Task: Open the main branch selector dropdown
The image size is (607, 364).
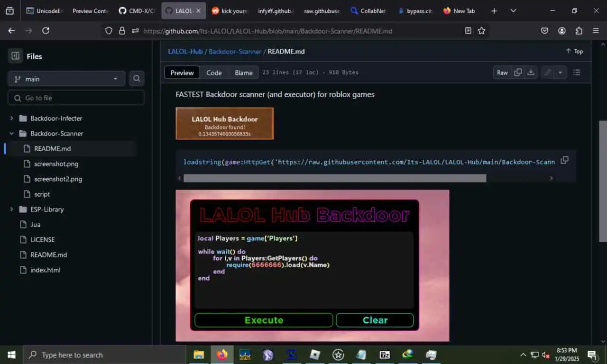Action: tap(66, 79)
